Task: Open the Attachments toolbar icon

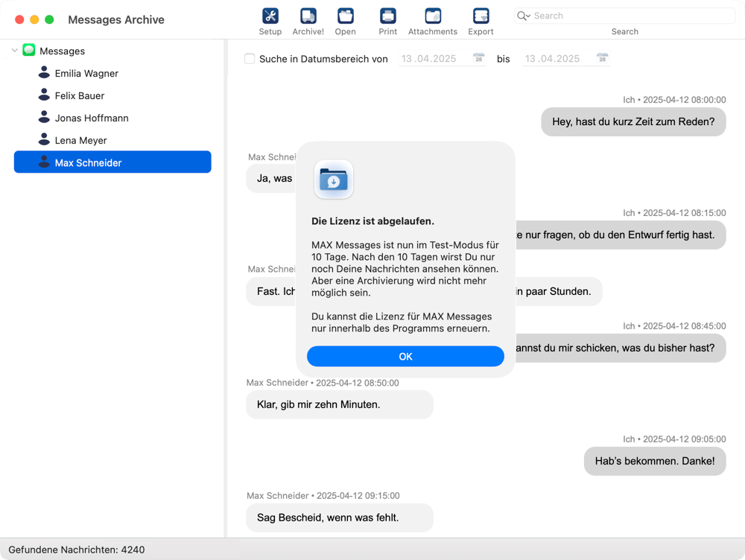Action: coord(432,16)
